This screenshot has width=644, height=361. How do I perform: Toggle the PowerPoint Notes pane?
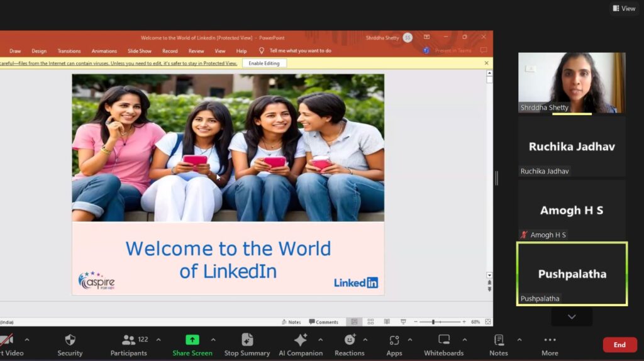[x=291, y=322]
